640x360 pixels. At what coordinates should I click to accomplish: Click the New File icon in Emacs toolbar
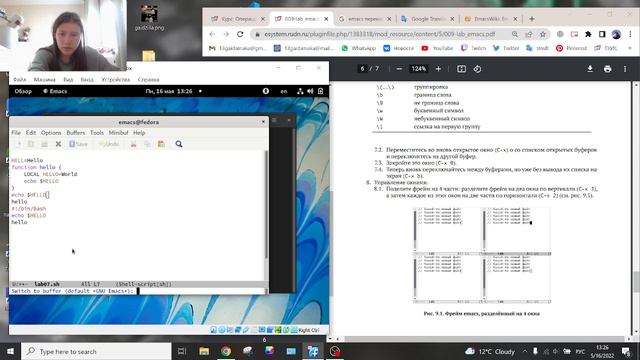(x=18, y=144)
